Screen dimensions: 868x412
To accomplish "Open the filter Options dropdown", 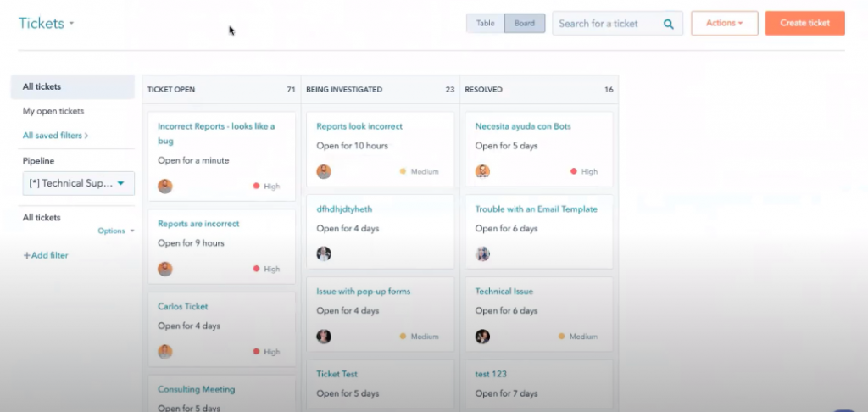I will (115, 231).
